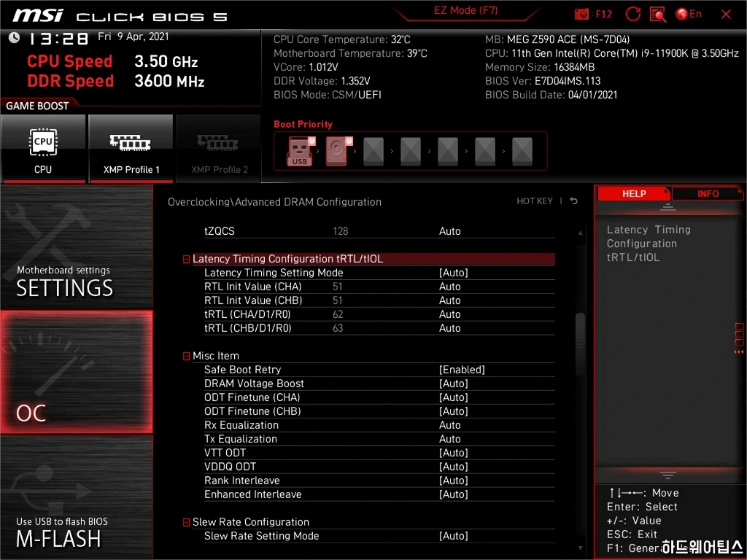This screenshot has width=747, height=560.
Task: Click the GAME BOOST label
Action: point(37,106)
